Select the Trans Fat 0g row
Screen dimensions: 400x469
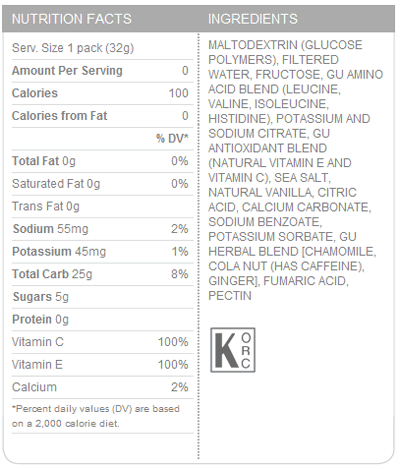click(x=103, y=207)
